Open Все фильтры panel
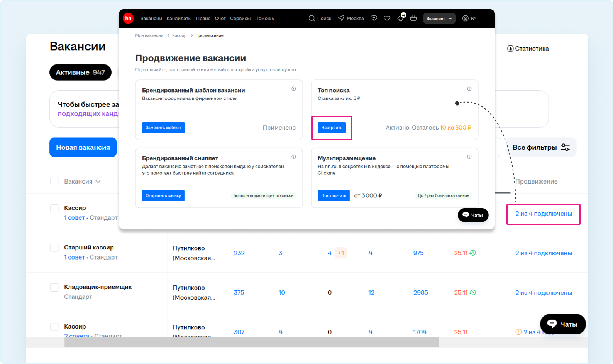Screen dimensions: 613x364 [541, 147]
